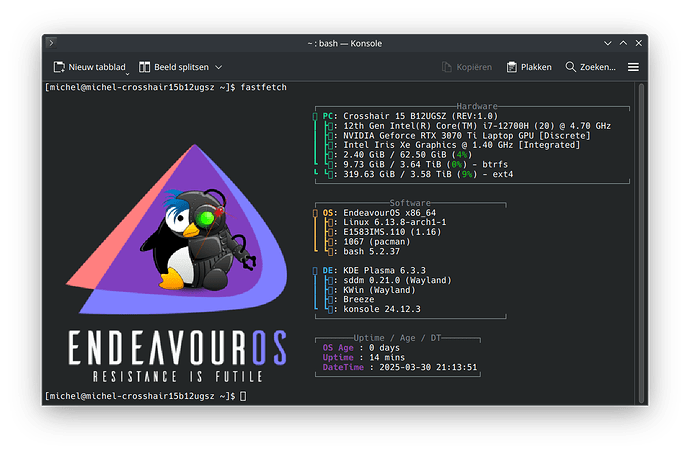This screenshot has width=690, height=455.
Task: Click the '2.40 GiB / 62.50 GiB' memory line
Action: tap(407, 155)
